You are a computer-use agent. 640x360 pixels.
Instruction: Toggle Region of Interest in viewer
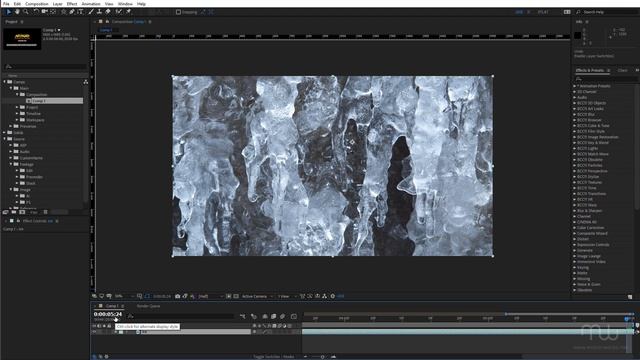pos(229,296)
